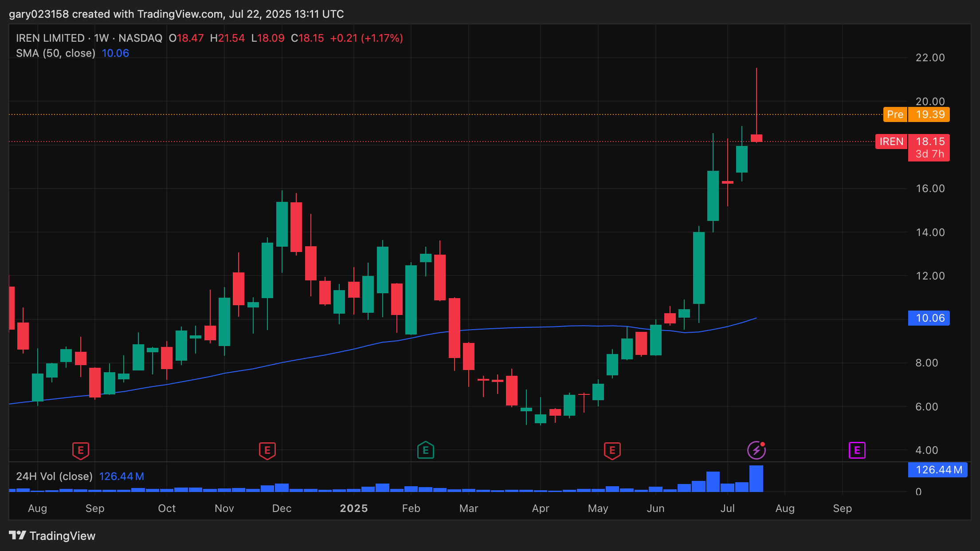The image size is (980, 551).
Task: Click the Feb label on the time axis
Action: [x=411, y=508]
